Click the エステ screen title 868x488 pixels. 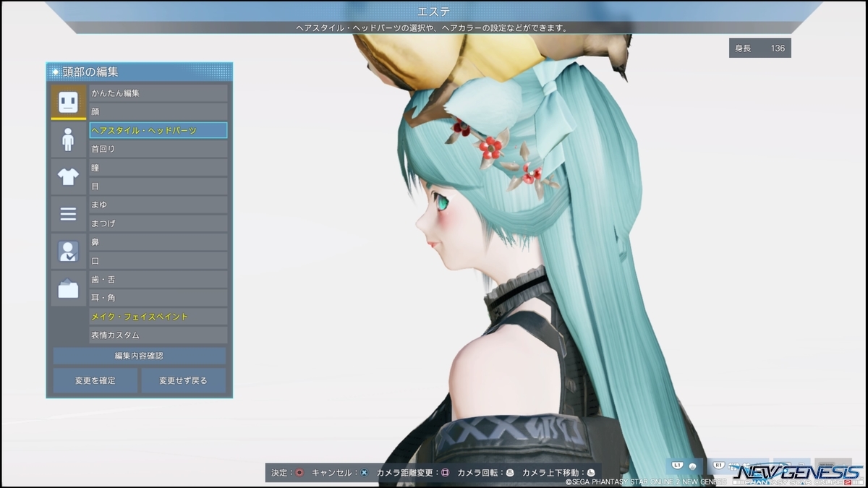coord(434,12)
